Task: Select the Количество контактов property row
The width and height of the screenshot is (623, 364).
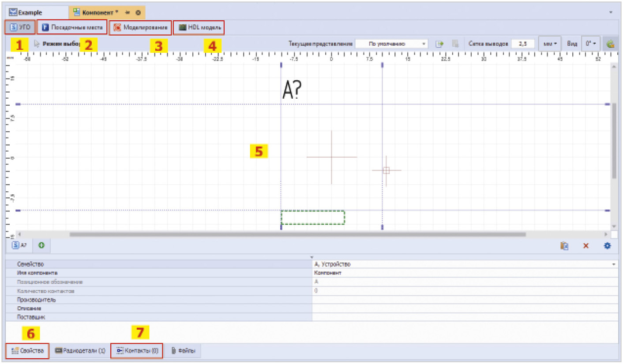Action: coord(312,291)
